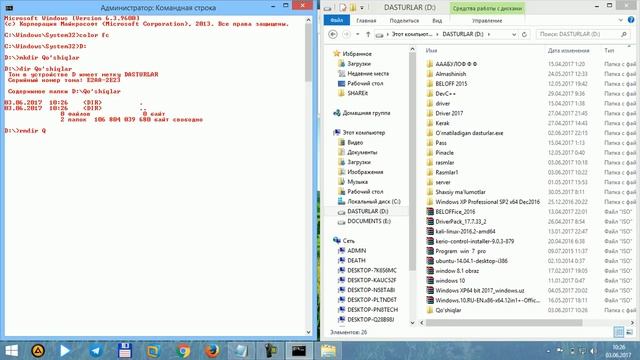Image resolution: width=640 pixels, height=360 pixels.
Task: Sort by Тип column header
Action: pos(609,51)
